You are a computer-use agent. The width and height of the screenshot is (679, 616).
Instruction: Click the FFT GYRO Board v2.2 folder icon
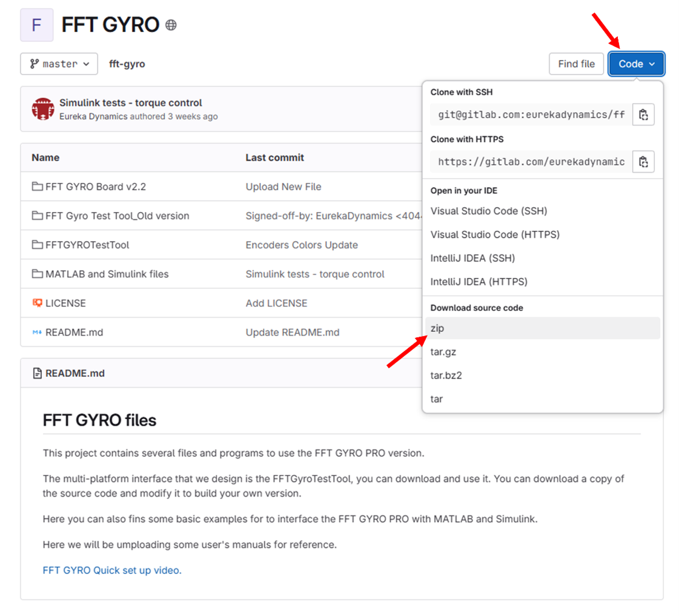click(x=38, y=187)
